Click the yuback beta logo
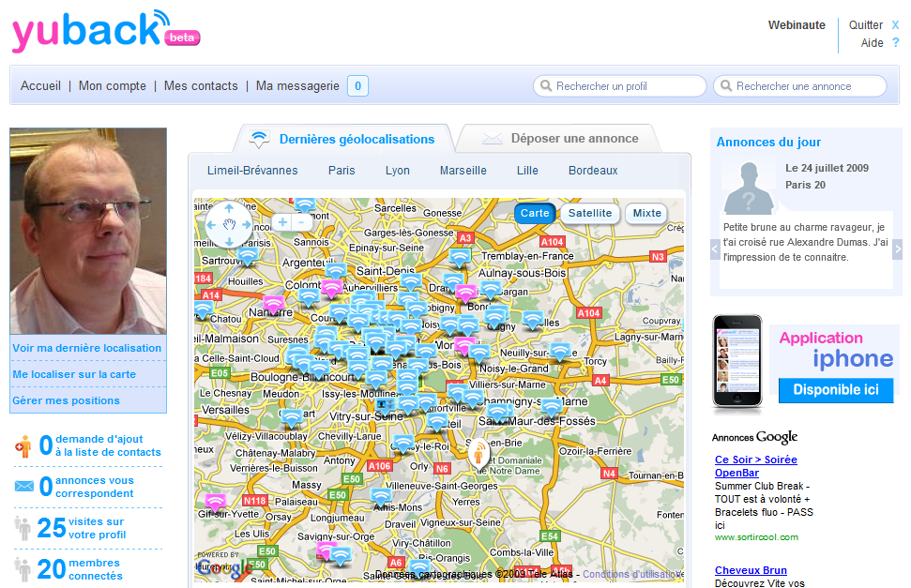Image resolution: width=911 pixels, height=588 pixels. pyautogui.click(x=106, y=31)
